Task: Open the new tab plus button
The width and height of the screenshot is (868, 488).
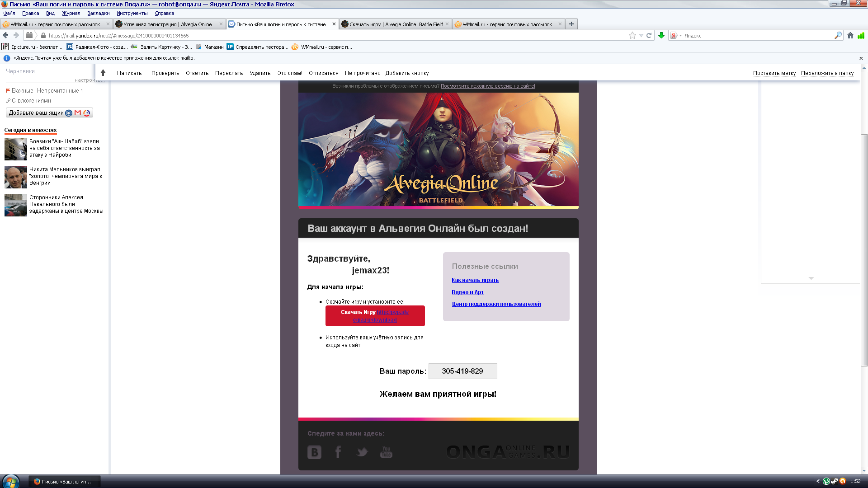Action: (x=571, y=24)
